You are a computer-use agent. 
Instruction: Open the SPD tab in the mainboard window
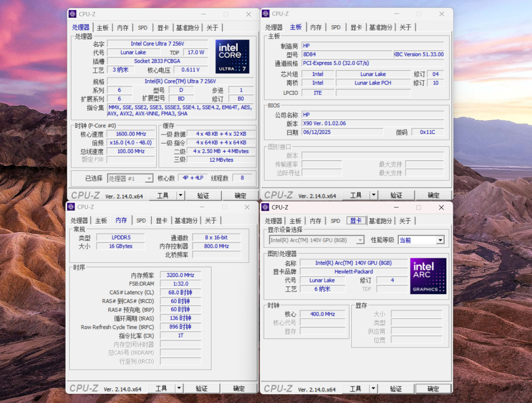[336, 28]
